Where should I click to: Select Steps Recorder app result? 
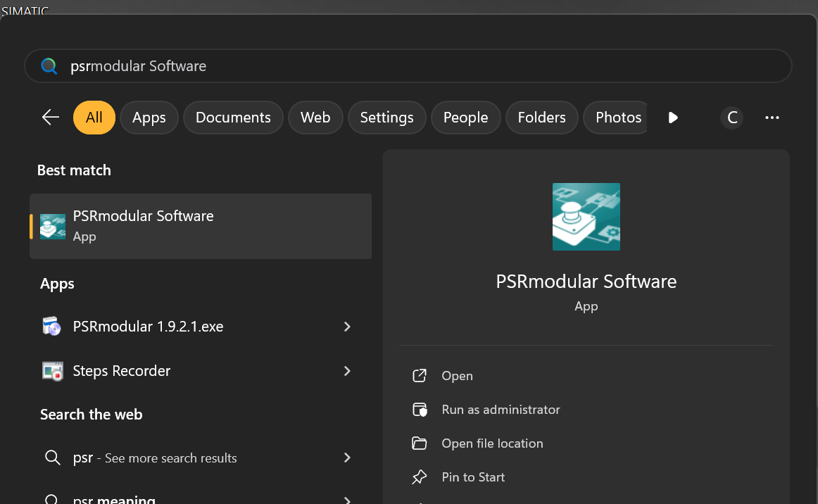(x=201, y=371)
